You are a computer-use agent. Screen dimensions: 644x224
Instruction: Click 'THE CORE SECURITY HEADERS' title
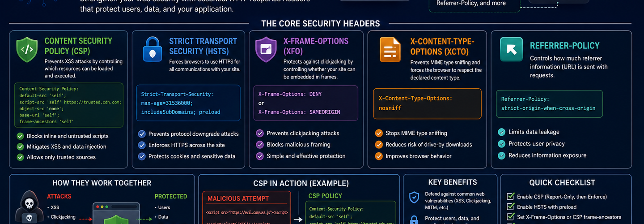click(321, 24)
